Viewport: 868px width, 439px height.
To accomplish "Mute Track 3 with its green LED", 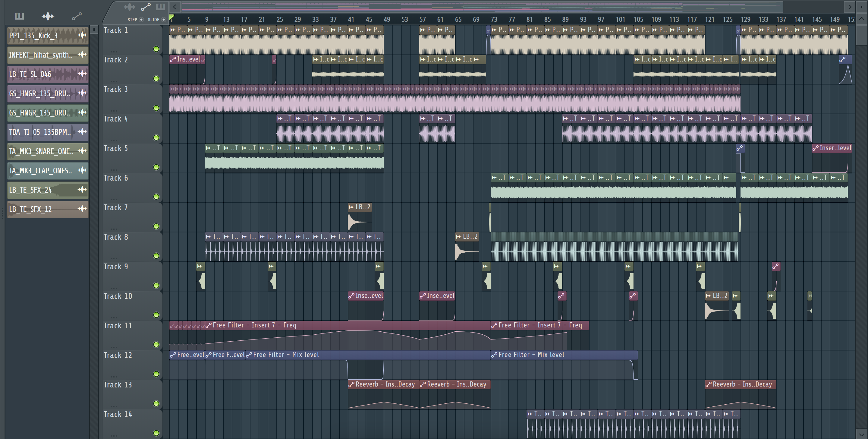I will tap(156, 108).
